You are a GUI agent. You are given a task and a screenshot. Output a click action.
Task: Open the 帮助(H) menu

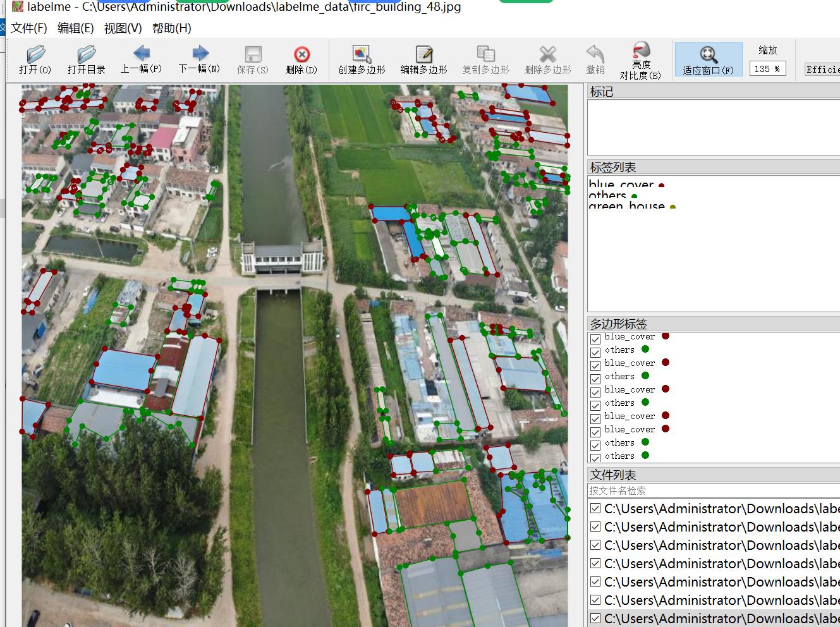point(171,28)
